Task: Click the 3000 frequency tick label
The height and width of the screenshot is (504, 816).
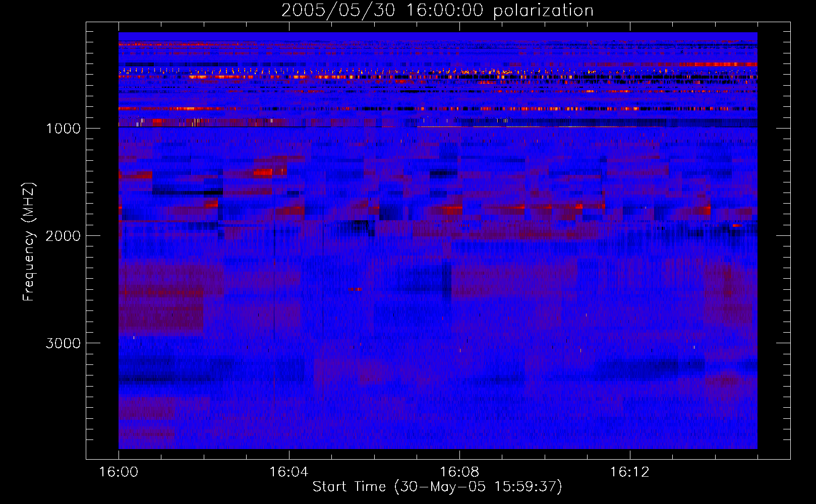Action: tap(63, 343)
